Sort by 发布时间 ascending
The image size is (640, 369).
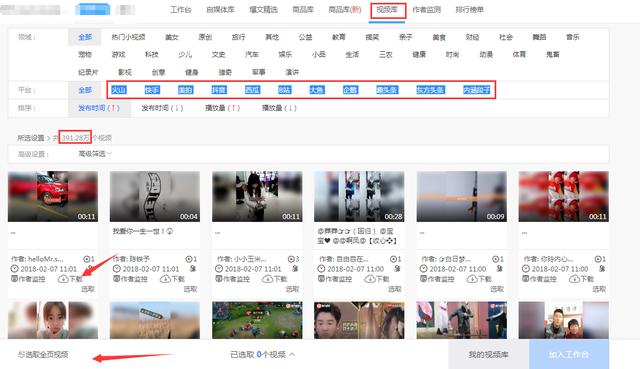(99, 108)
